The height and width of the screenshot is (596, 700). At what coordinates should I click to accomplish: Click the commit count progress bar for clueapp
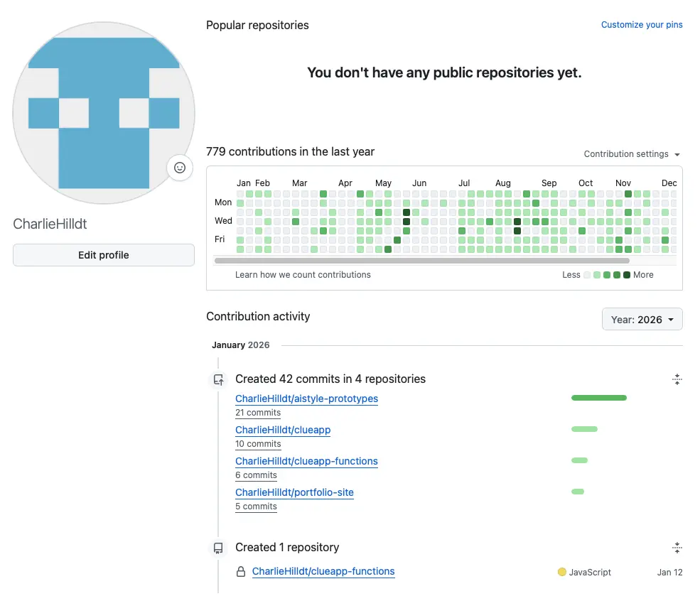coord(583,429)
